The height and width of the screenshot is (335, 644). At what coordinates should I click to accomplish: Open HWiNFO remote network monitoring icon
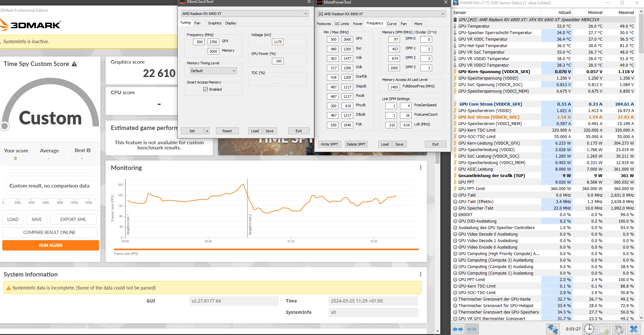click(x=553, y=329)
